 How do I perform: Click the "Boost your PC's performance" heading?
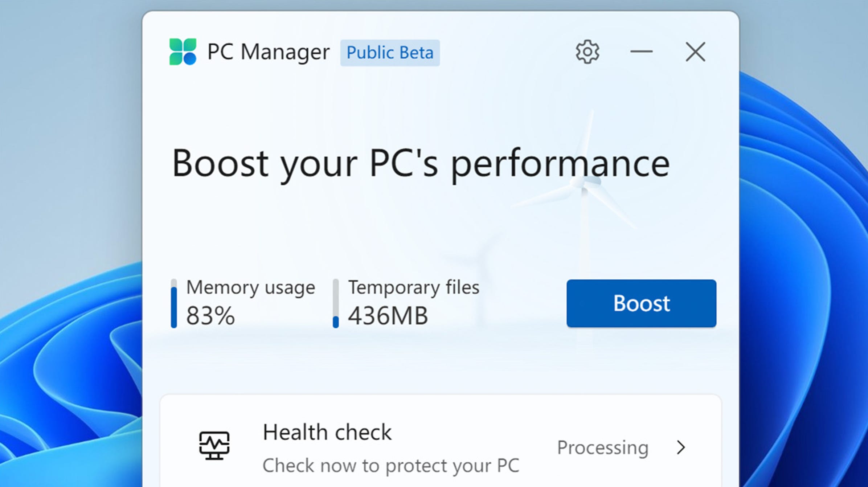(421, 164)
